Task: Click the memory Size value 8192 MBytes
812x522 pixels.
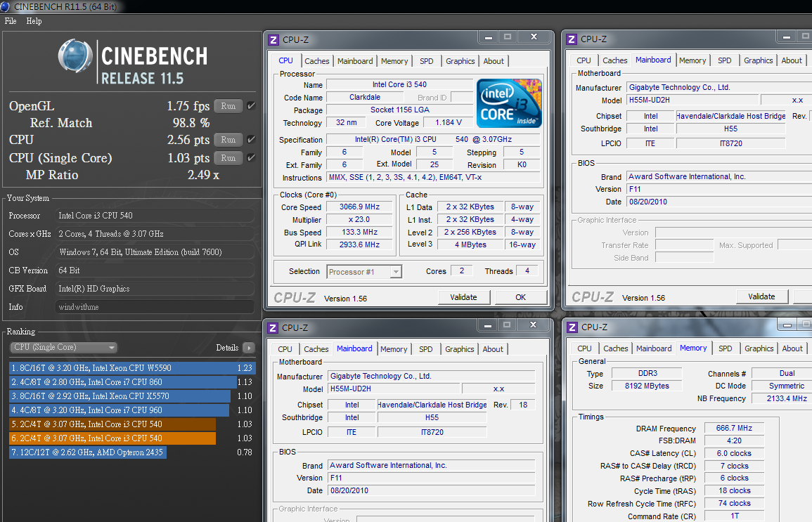Action: [x=647, y=386]
